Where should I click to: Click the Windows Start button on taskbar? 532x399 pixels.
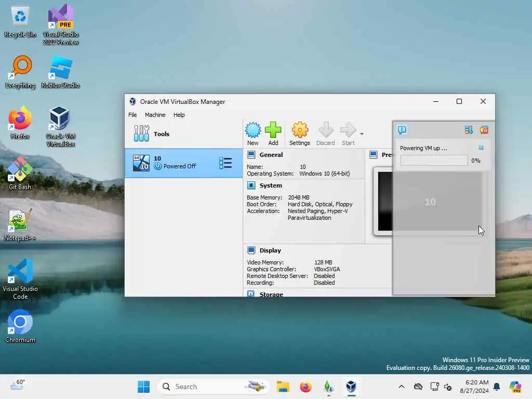(x=143, y=387)
